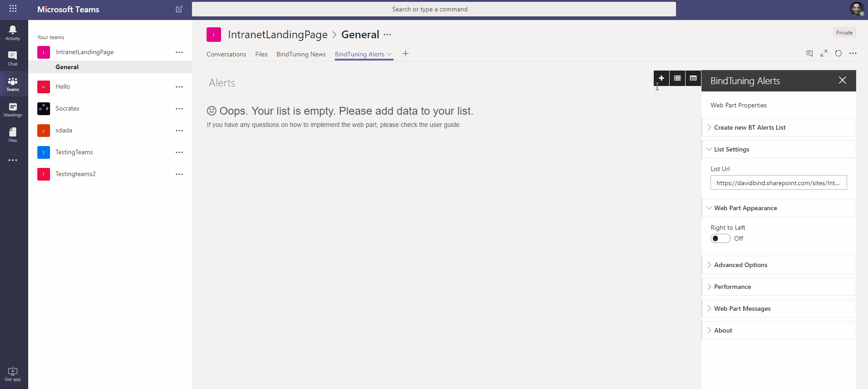Show more apps ellipsis in left rail

click(13, 160)
